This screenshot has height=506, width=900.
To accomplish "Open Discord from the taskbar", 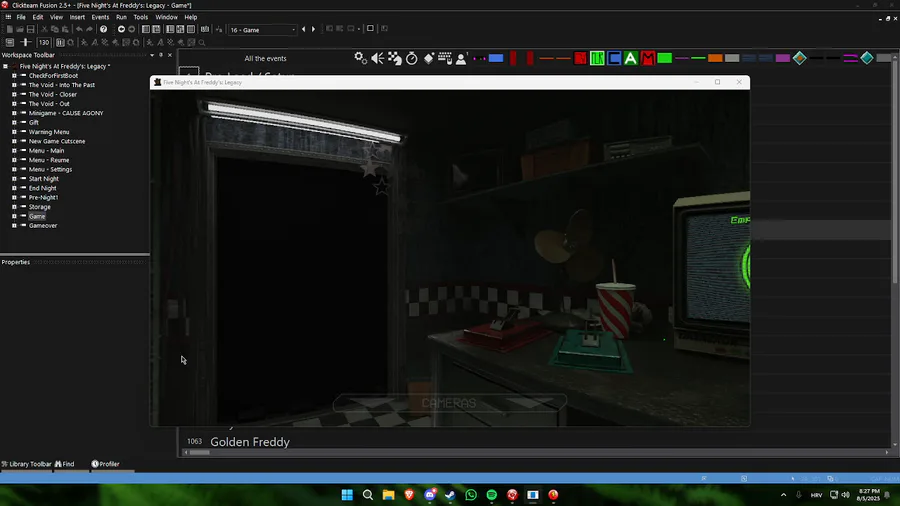I will click(x=430, y=495).
